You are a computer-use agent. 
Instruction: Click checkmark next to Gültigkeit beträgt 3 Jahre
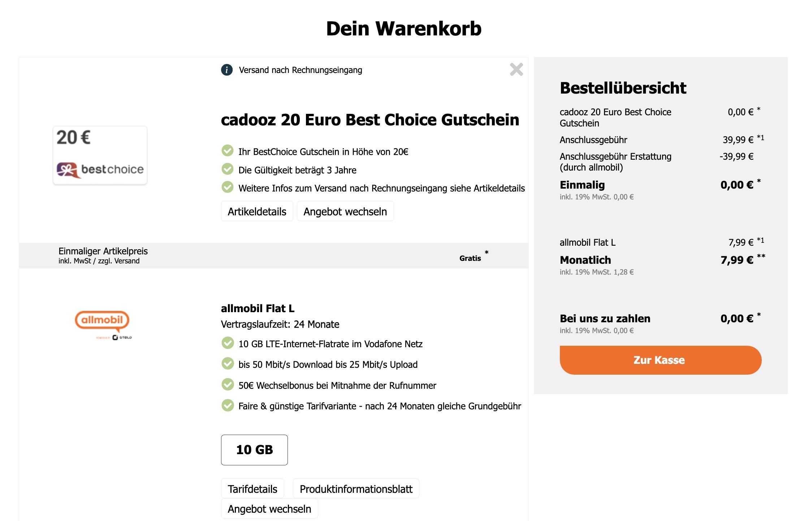228,169
